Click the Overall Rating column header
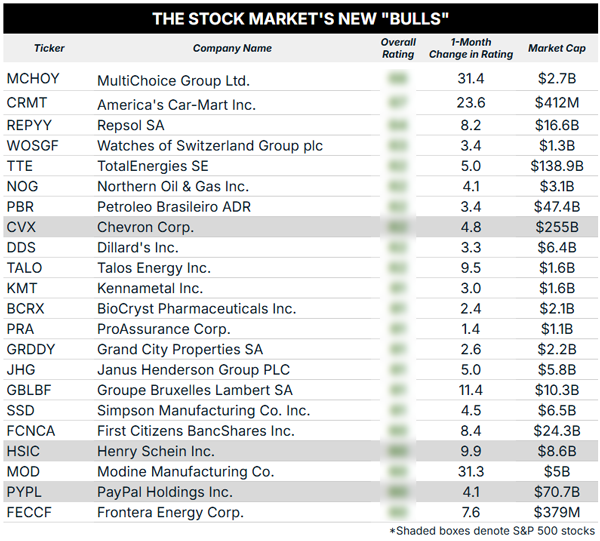This screenshot has height=541, width=600. (398, 48)
